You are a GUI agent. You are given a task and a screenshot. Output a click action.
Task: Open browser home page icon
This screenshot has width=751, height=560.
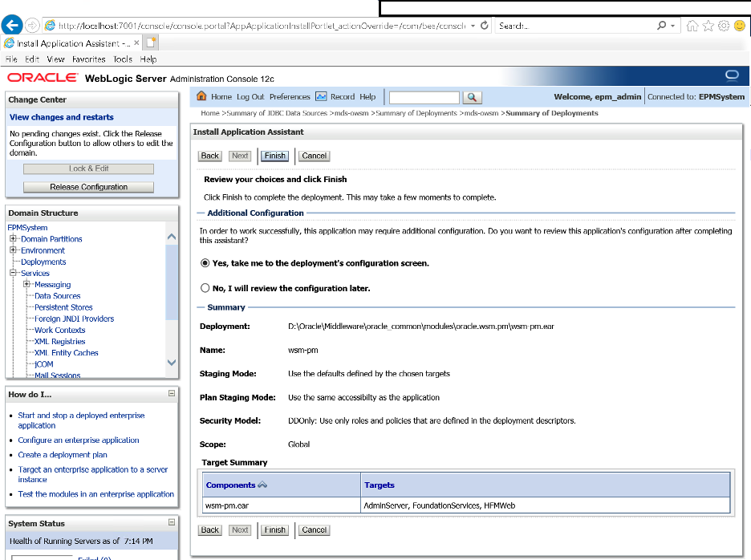pos(692,26)
